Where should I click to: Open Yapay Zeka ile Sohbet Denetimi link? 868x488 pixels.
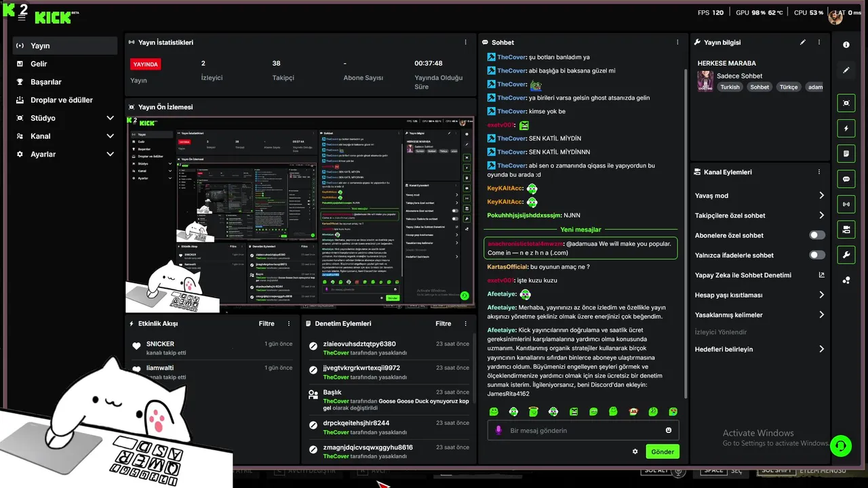[x=759, y=275]
